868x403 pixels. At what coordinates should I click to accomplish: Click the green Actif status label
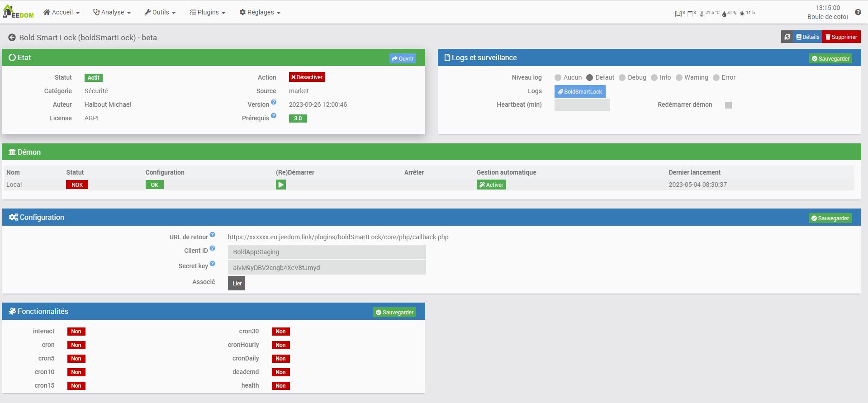coord(93,78)
